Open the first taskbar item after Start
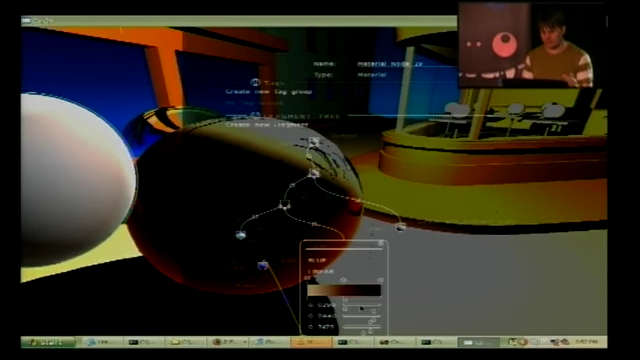 102,342
